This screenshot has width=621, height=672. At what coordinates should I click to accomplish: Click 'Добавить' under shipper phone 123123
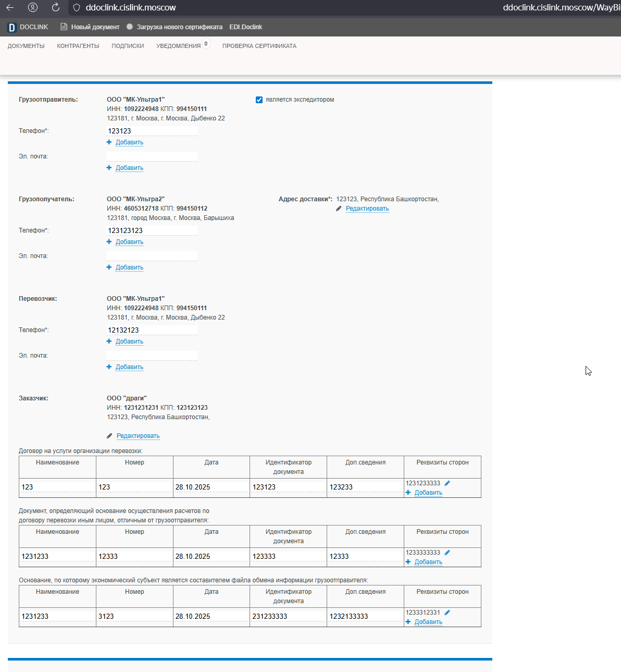pyautogui.click(x=129, y=142)
